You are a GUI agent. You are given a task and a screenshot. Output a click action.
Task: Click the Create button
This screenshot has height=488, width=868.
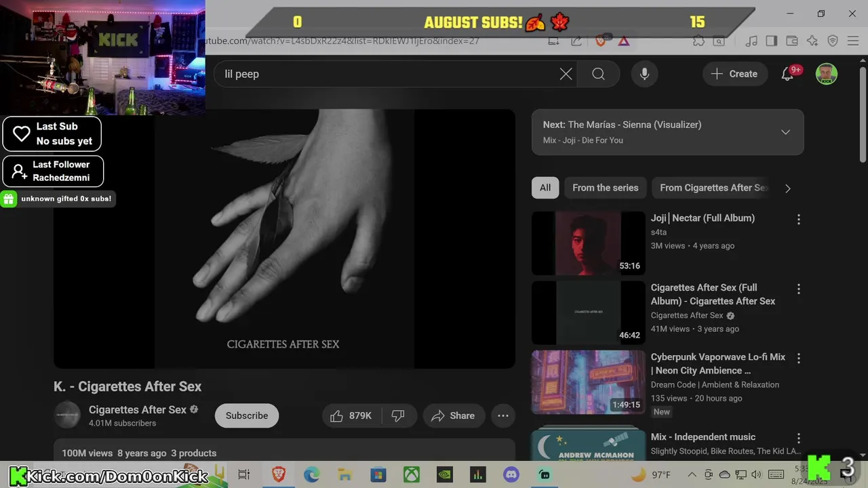pyautogui.click(x=734, y=74)
